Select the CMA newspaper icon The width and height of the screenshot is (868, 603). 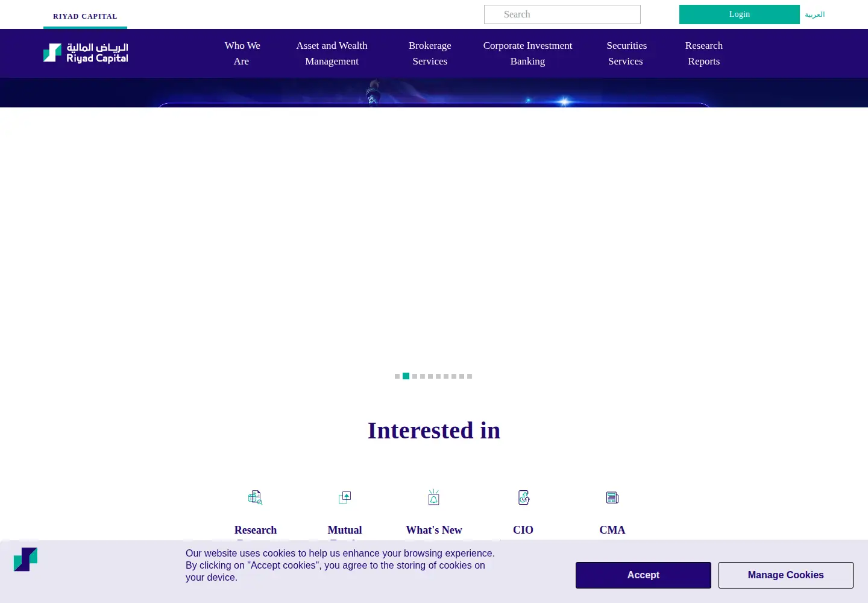(x=612, y=497)
